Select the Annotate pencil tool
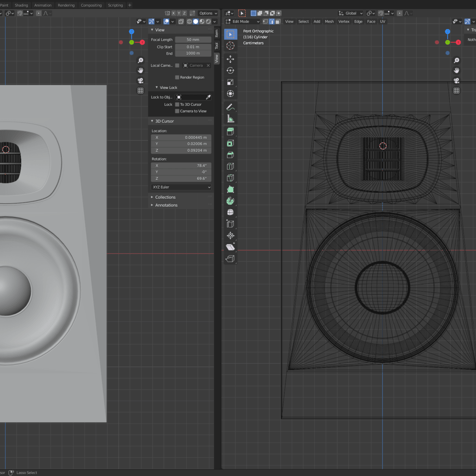 point(230,107)
